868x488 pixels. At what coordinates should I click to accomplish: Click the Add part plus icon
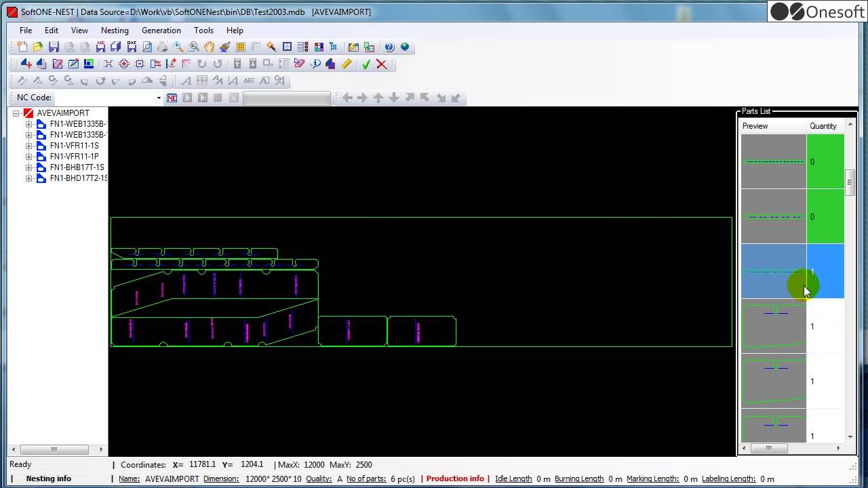click(x=26, y=64)
